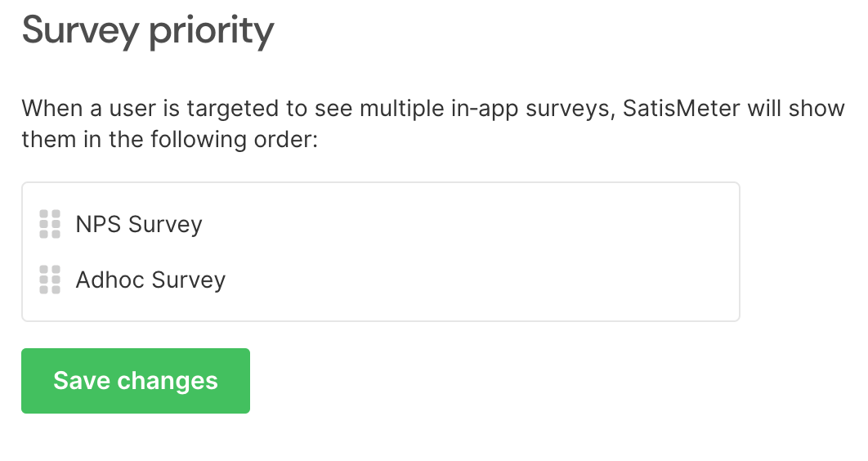868x461 pixels.
Task: Grab the six-dot grip icon on the second row
Action: tap(50, 280)
